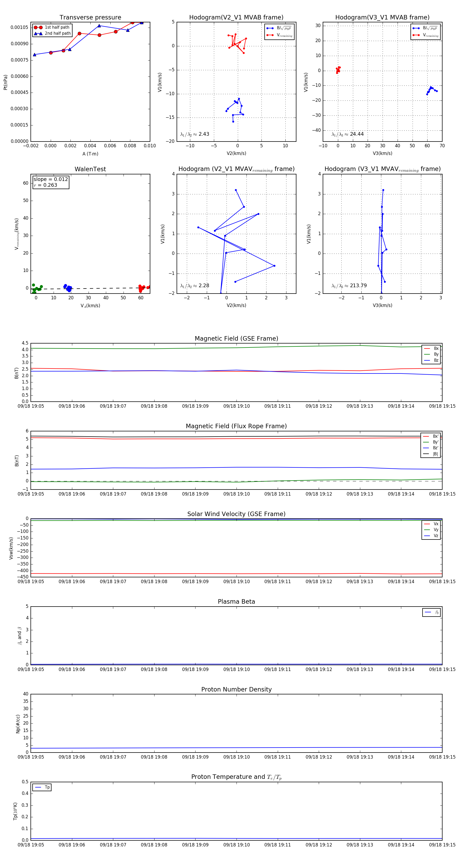Select the "Bz'" legend entry in flux rope frame
Image resolution: width=473 pixels, height=868 pixels.
tap(431, 448)
